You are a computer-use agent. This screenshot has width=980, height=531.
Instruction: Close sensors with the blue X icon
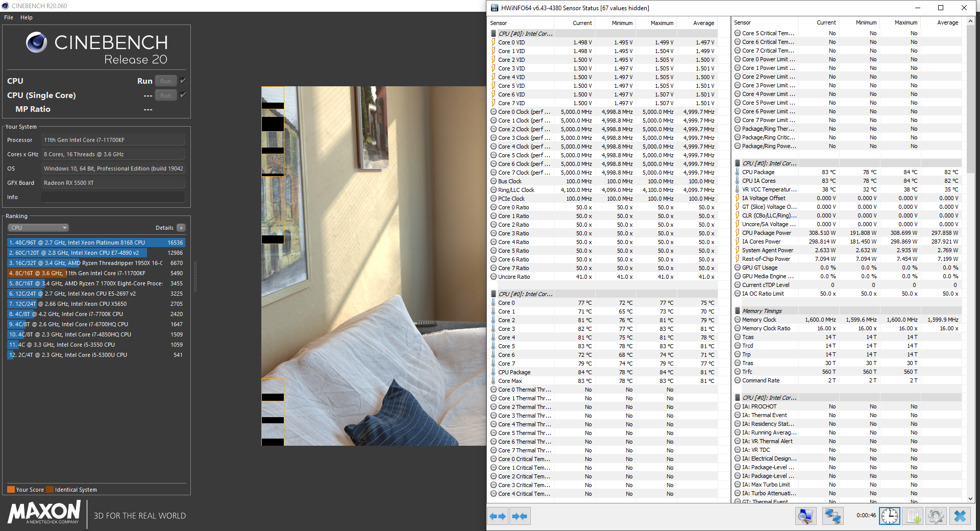(960, 516)
